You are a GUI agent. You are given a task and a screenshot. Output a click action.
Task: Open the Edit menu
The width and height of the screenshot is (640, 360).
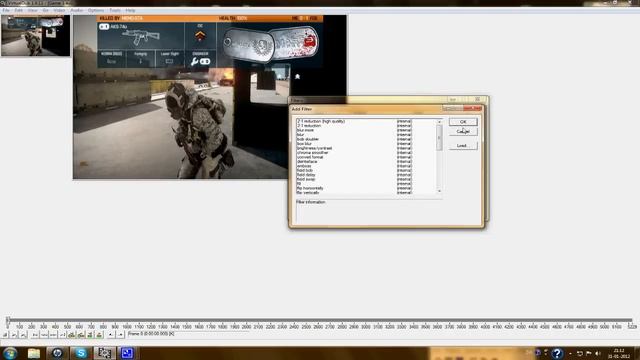18,10
